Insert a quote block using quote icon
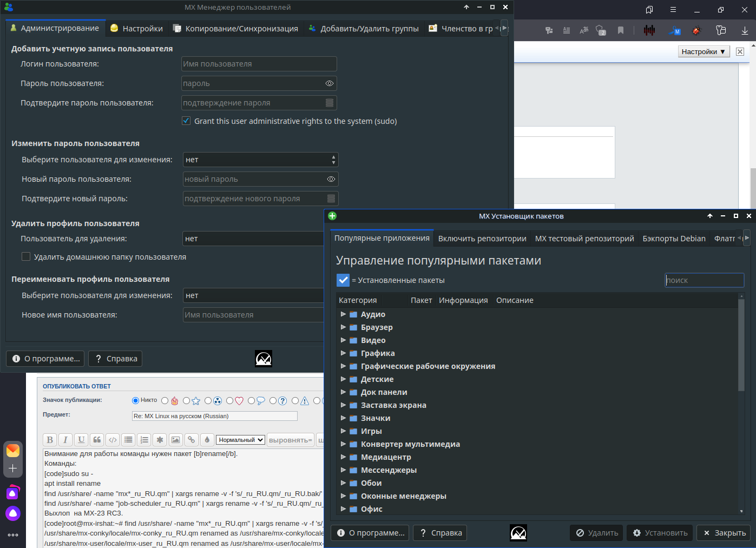756x548 pixels. 97,440
